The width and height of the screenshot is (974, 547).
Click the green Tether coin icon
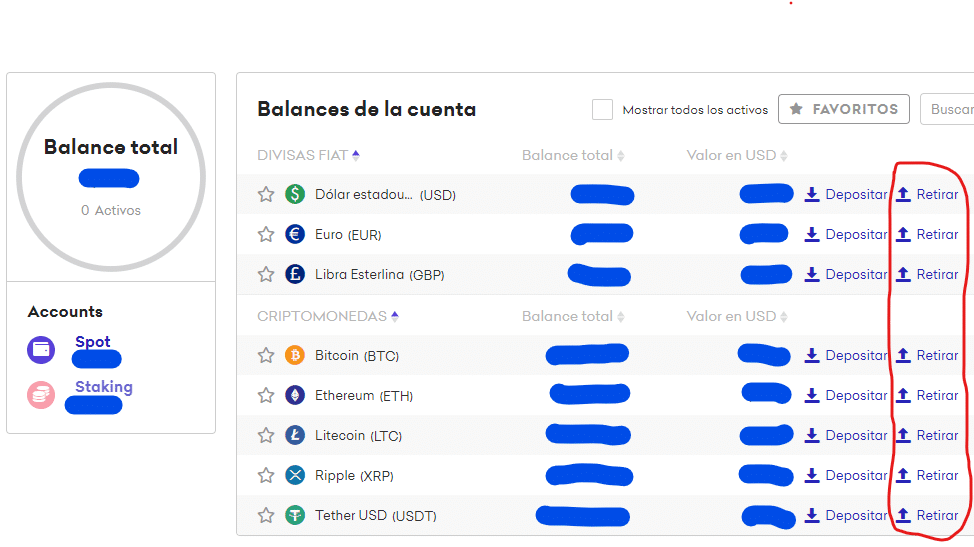tap(295, 515)
